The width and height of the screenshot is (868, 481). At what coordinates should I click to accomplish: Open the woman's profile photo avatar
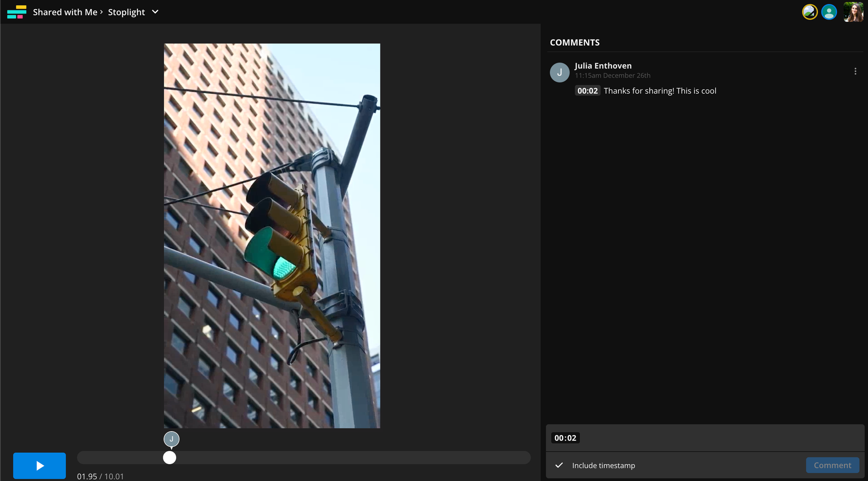(x=853, y=12)
